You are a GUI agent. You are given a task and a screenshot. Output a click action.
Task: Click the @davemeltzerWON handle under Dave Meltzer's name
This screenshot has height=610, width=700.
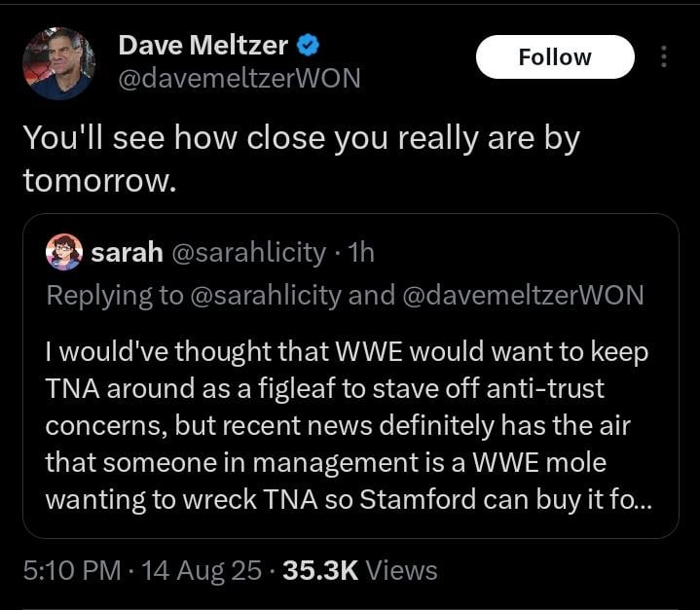(239, 78)
